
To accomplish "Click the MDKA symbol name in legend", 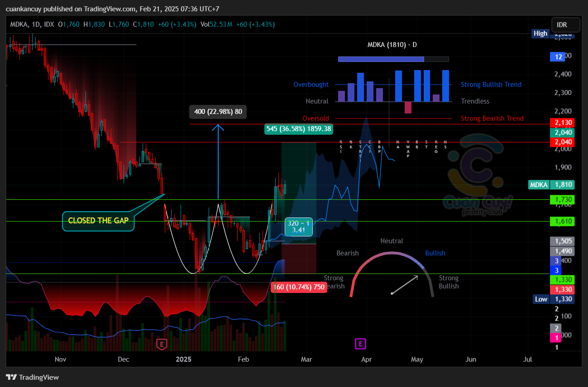I will [19, 24].
